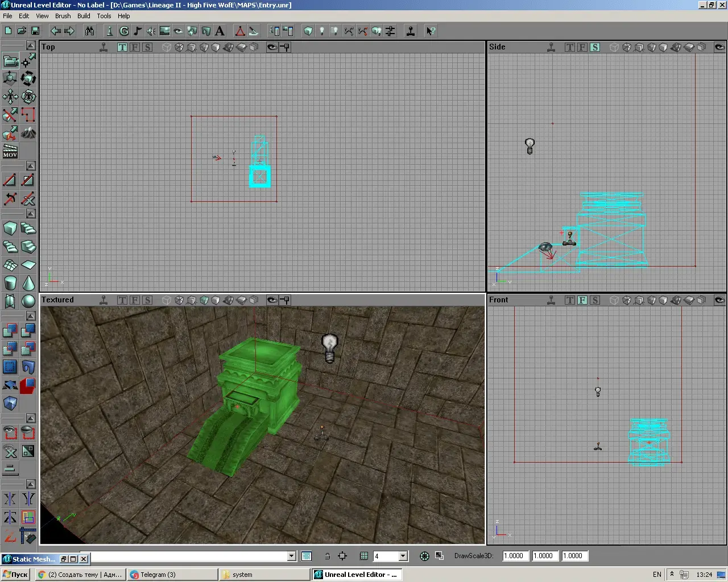The height and width of the screenshot is (582, 728).
Task: Select the Texture Rotate tool
Action: pyautogui.click(x=28, y=97)
